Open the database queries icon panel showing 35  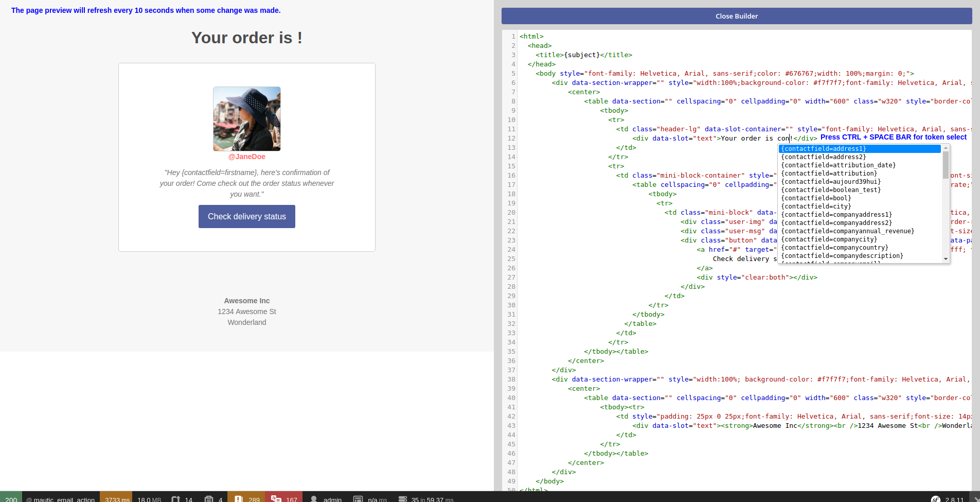click(425, 497)
